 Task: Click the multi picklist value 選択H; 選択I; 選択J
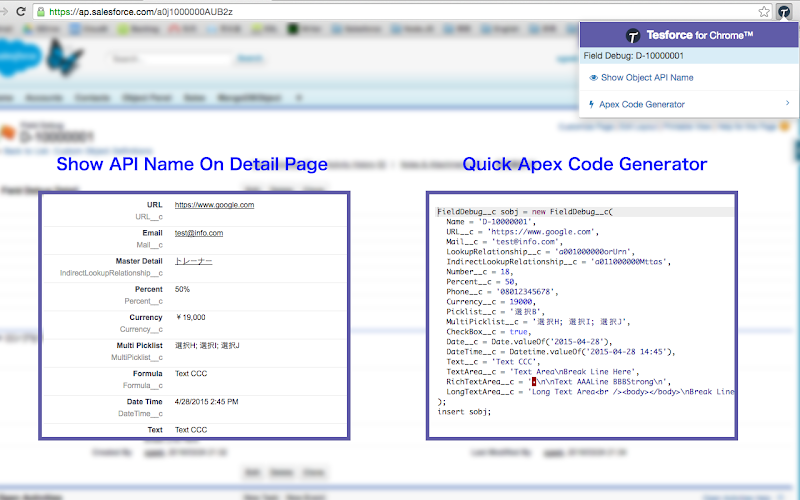(x=207, y=345)
